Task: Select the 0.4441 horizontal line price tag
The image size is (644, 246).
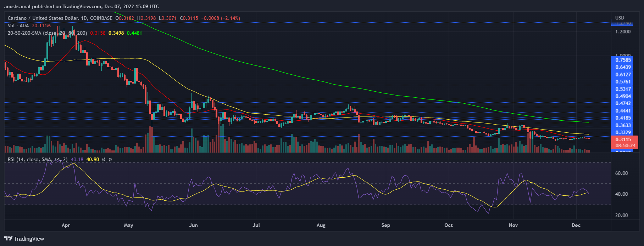Action: point(623,111)
